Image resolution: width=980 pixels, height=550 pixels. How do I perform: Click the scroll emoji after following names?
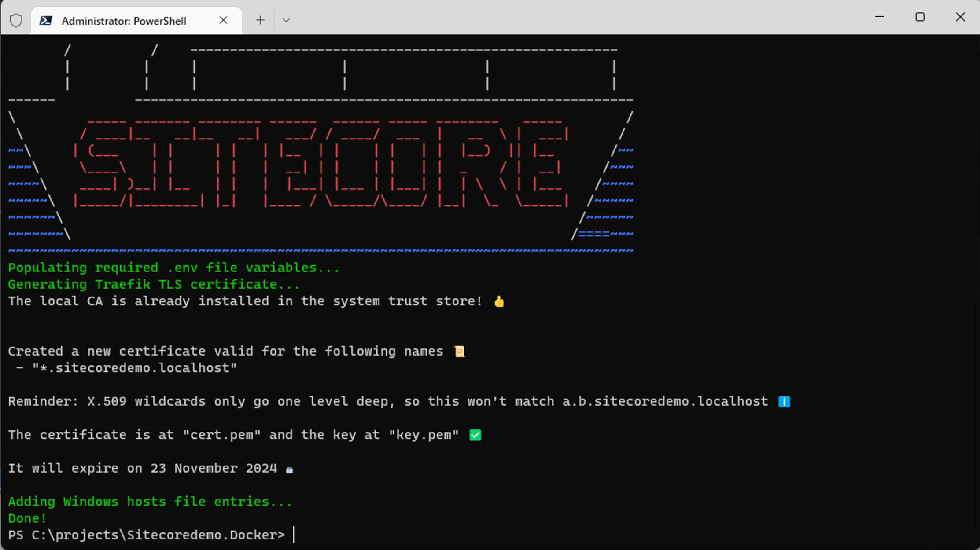coord(459,352)
